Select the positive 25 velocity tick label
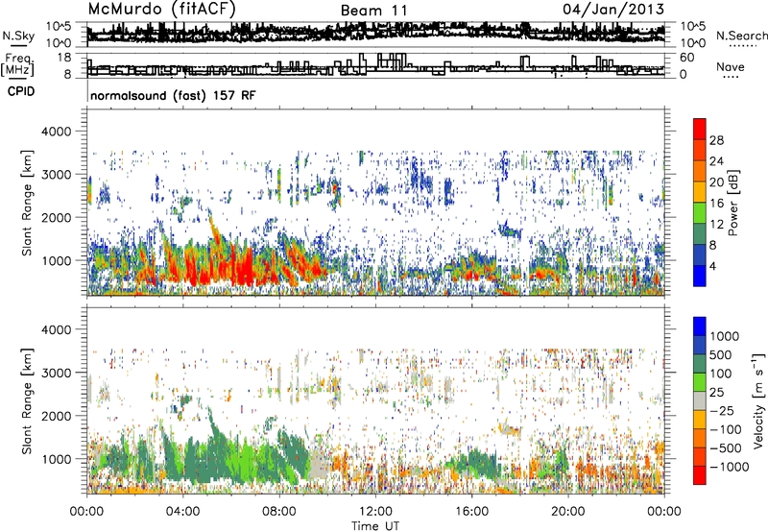 click(x=716, y=392)
